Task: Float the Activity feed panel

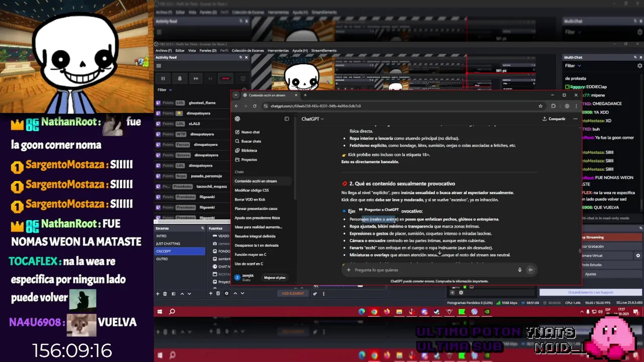Action: [240, 57]
